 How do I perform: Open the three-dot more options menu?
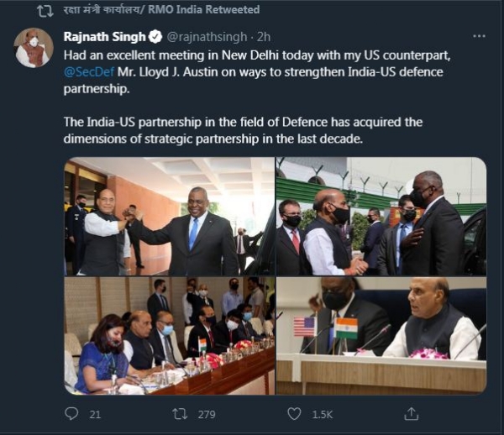pyautogui.click(x=480, y=36)
